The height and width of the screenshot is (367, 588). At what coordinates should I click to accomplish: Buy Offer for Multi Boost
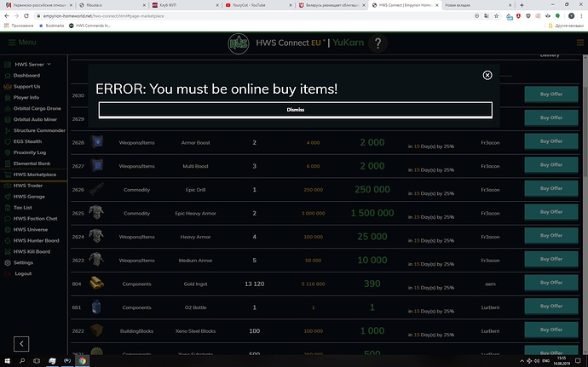point(551,165)
